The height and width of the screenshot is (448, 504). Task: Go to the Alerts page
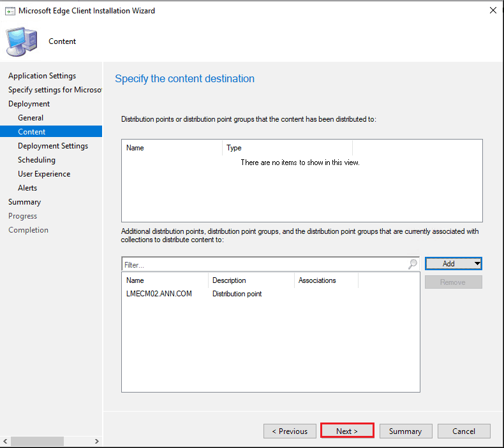point(27,188)
